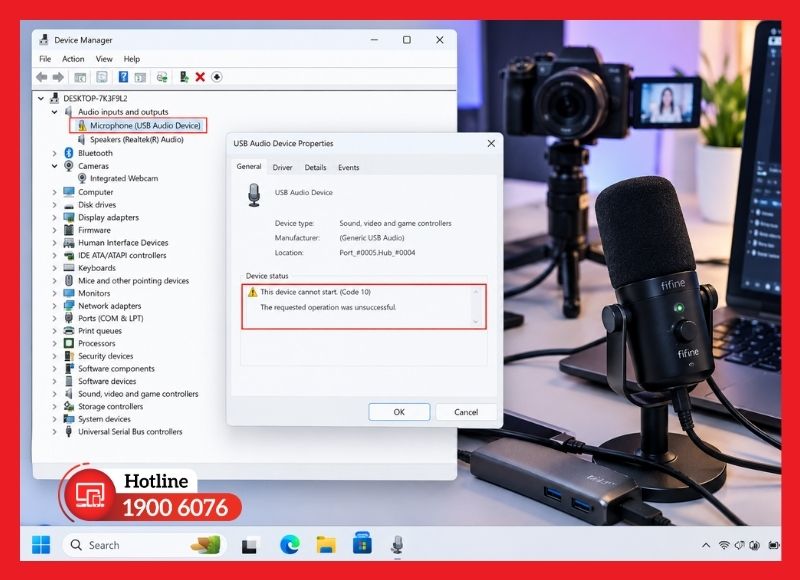This screenshot has width=800, height=580.
Task: Switch to the Details tab
Action: pyautogui.click(x=315, y=167)
